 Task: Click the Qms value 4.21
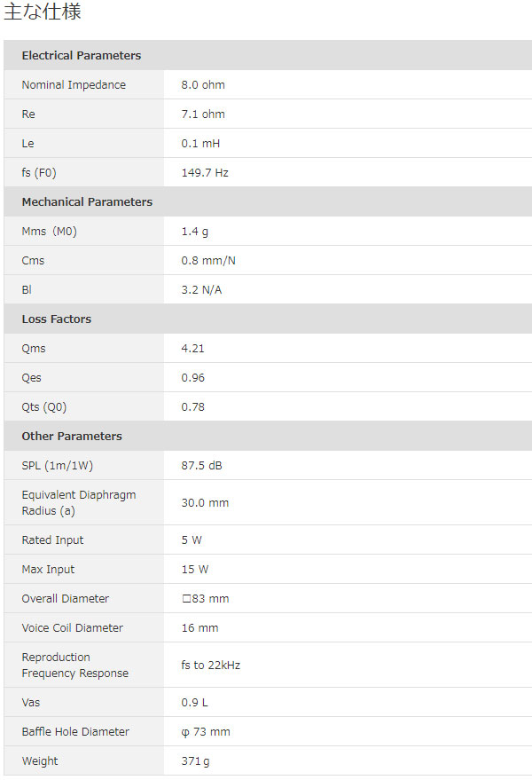(x=192, y=349)
